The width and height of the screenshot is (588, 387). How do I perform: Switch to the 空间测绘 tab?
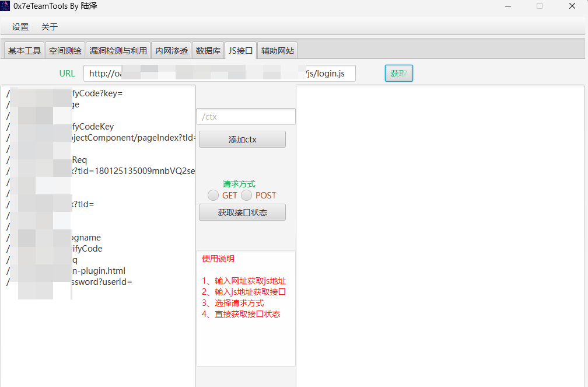click(x=65, y=51)
